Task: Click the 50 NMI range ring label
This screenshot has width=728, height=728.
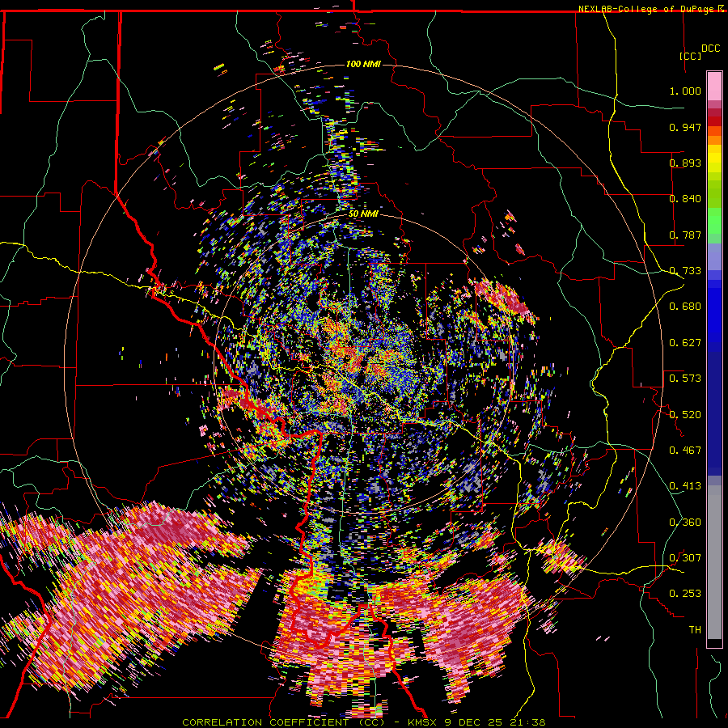Action: coord(363,214)
